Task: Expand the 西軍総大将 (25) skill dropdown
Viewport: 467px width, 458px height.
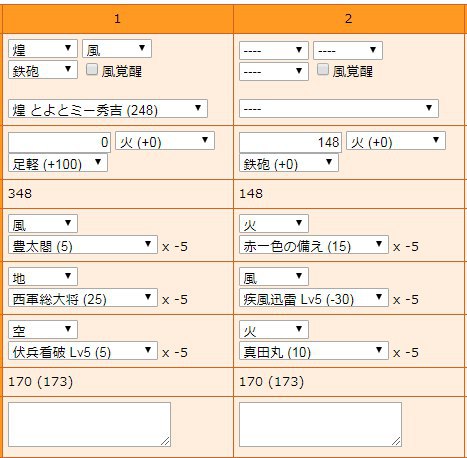Action: click(x=83, y=298)
